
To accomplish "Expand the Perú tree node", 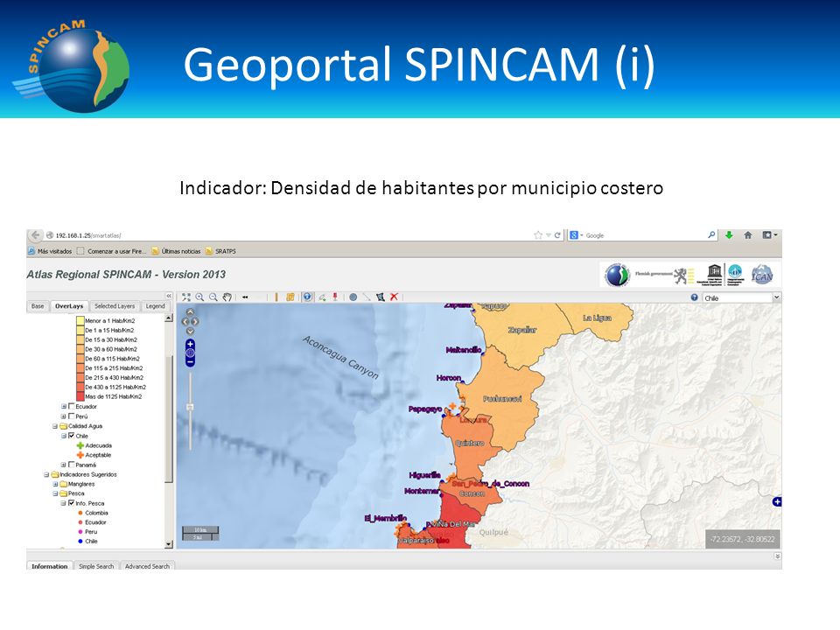I will click(x=63, y=416).
